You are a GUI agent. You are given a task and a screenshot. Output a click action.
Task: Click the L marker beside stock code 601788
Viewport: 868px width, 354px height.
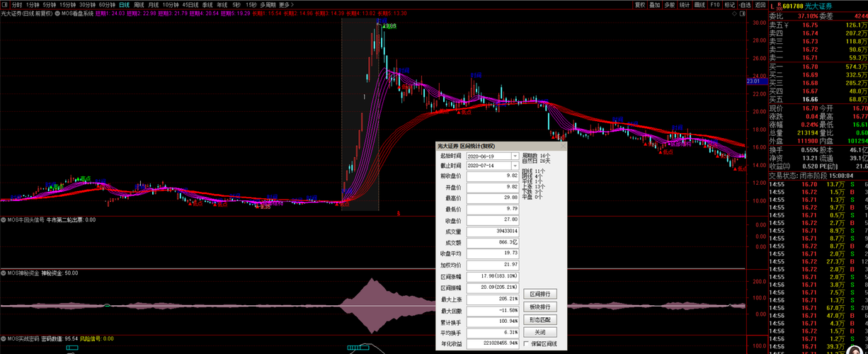coord(774,6)
